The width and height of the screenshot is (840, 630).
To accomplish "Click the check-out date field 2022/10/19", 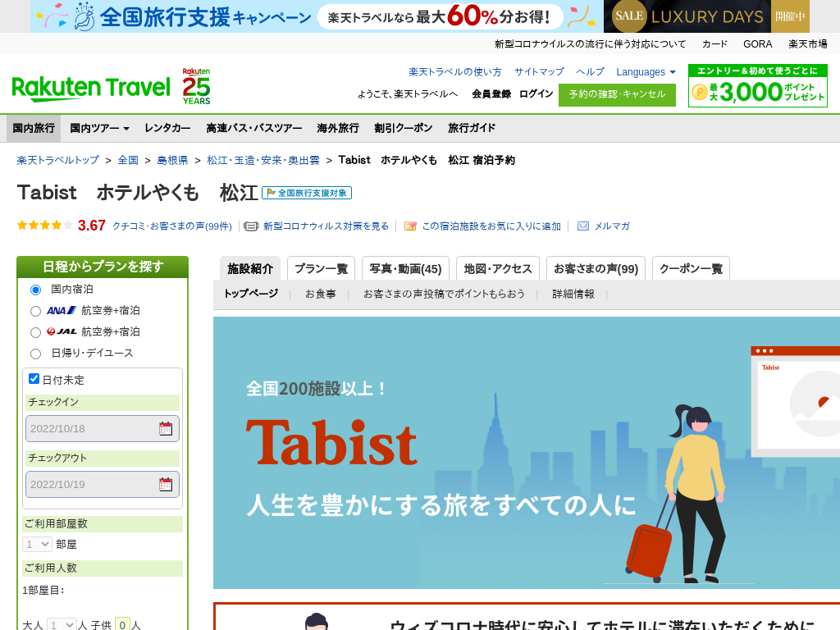I will pos(103,484).
